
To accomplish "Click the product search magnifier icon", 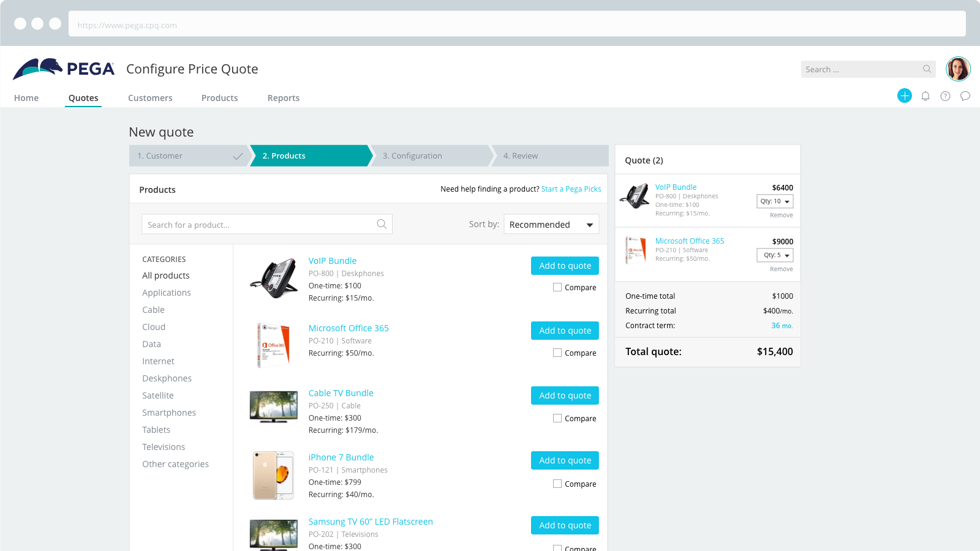I will (x=382, y=224).
